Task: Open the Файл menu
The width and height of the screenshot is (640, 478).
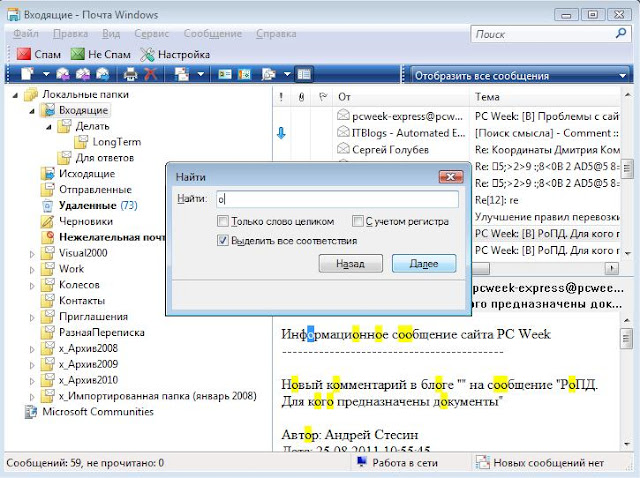Action: point(26,33)
